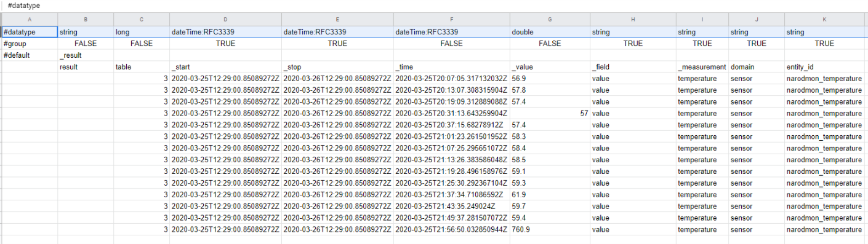Click the #datatype cell in column A
The height and width of the screenshot is (244, 868).
point(30,32)
